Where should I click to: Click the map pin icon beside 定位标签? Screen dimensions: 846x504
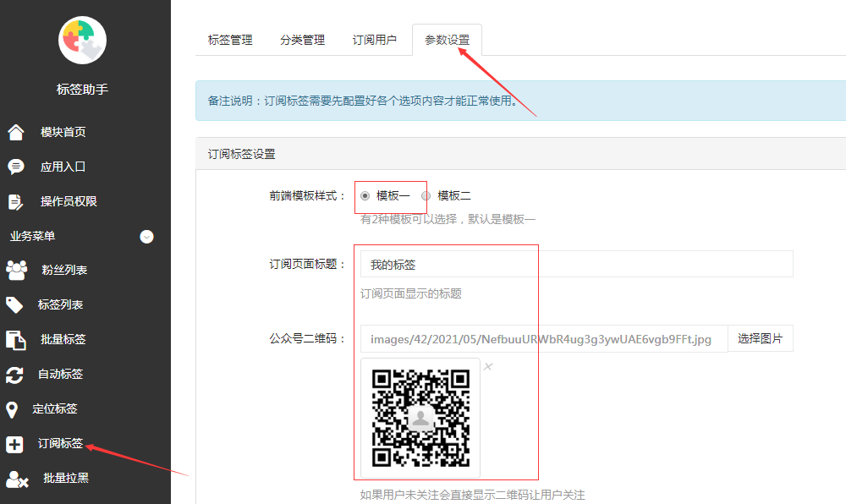(12, 409)
